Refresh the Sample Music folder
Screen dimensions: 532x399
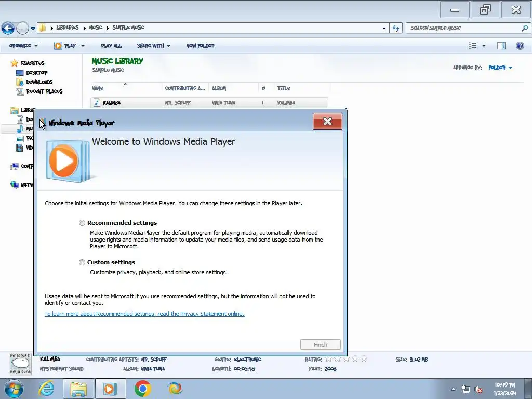click(395, 28)
